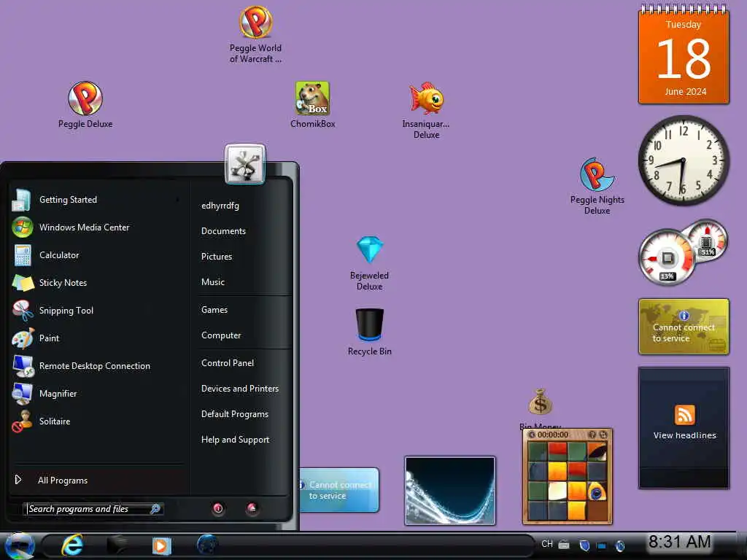Click the puzzle gadget solve shuffle button

tap(603, 435)
